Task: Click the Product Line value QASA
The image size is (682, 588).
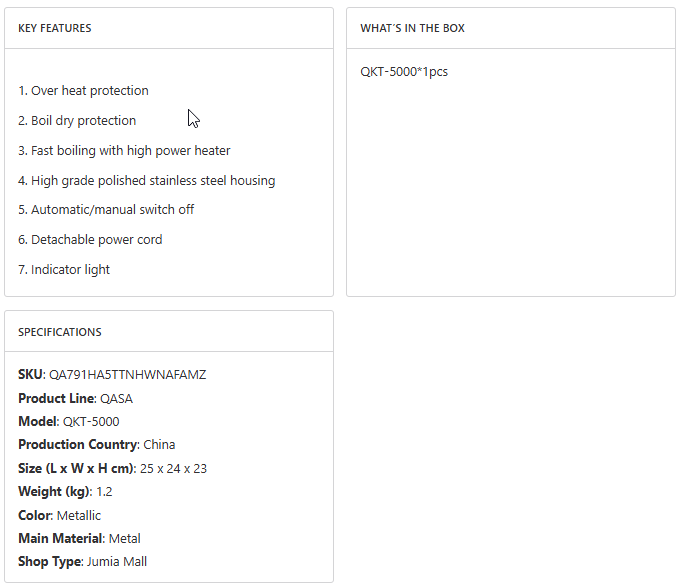Action: (x=116, y=399)
